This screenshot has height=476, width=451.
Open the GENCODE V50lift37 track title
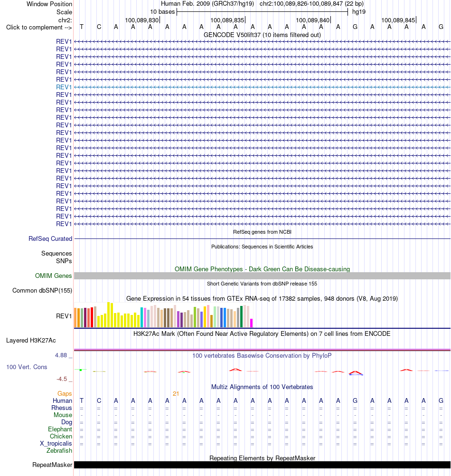click(x=262, y=35)
